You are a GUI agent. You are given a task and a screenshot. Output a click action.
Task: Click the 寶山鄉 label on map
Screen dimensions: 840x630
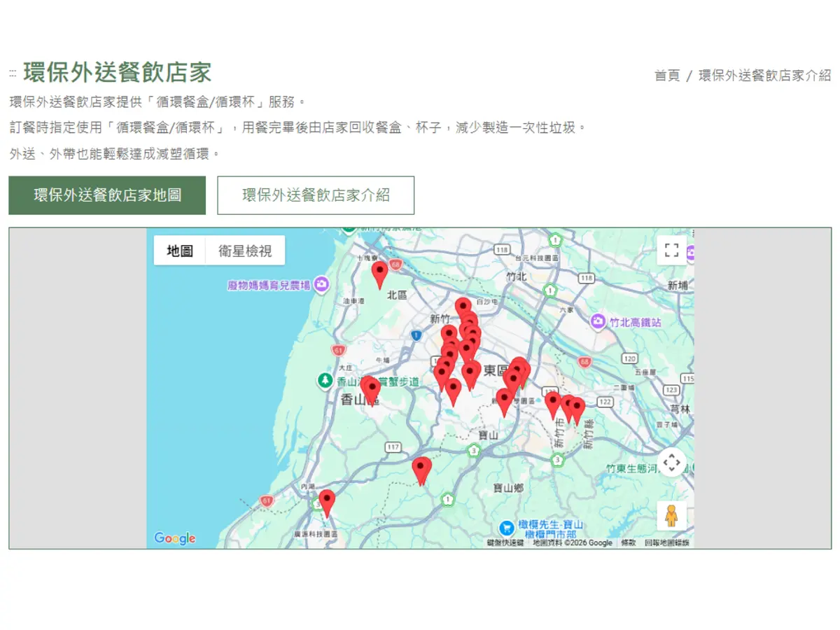(508, 488)
